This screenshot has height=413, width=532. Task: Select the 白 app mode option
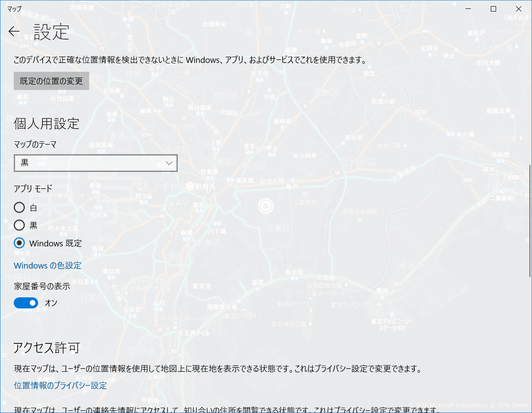pos(19,207)
